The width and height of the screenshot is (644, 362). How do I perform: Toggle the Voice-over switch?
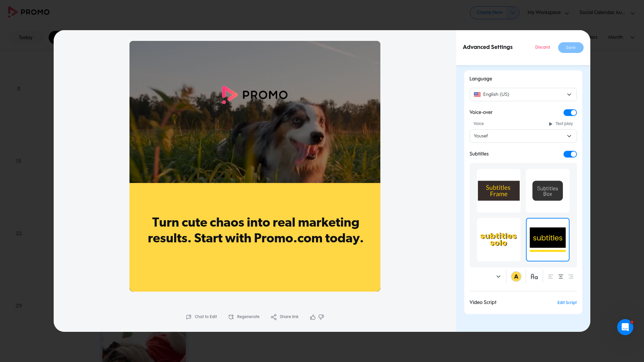pos(570,113)
